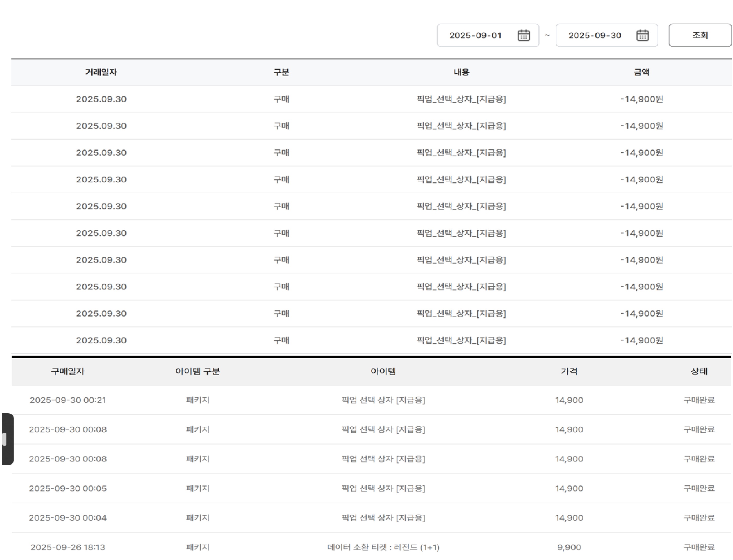This screenshot has height=560, width=733.
Task: Select the 2025-09-26 18:13 purchase date
Action: click(x=68, y=547)
